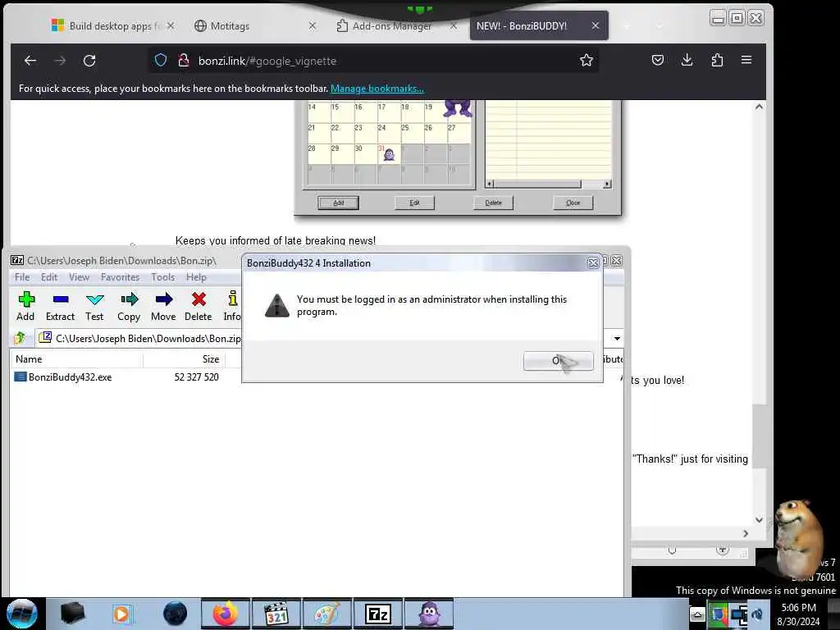This screenshot has width=840, height=630.
Task: Click the 7-Zip address path field
Action: point(140,339)
